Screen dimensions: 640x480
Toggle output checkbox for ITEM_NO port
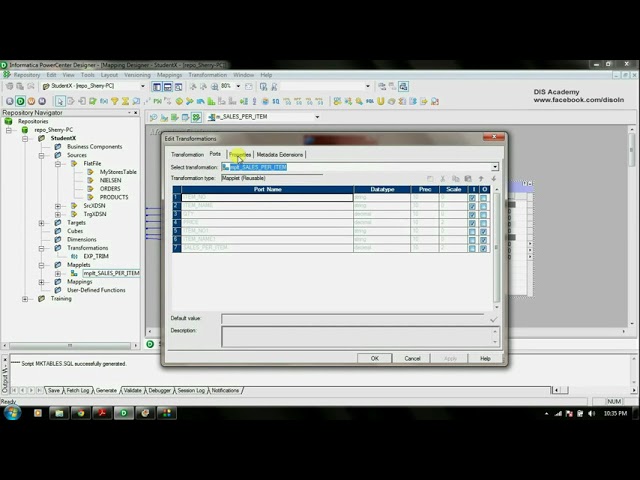coord(484,198)
